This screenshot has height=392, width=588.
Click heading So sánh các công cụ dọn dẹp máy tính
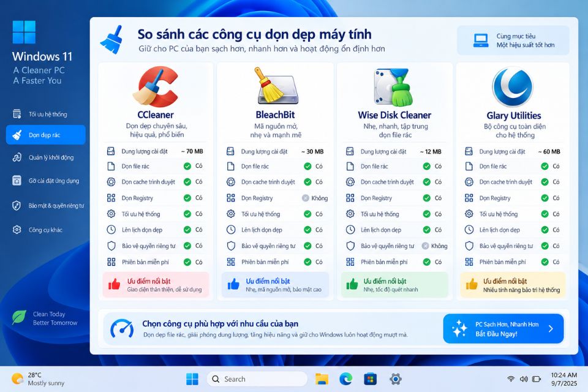(x=254, y=34)
